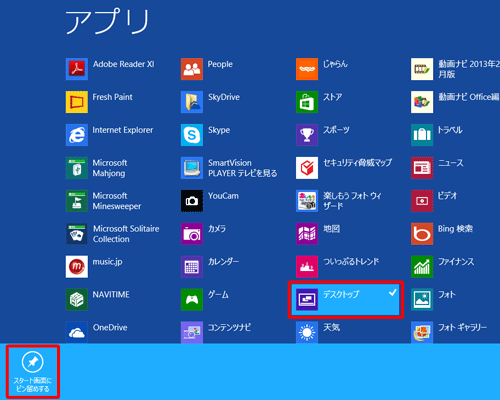500x400 pixels.
Task: Open the じゃらん orange icon
Action: (307, 69)
